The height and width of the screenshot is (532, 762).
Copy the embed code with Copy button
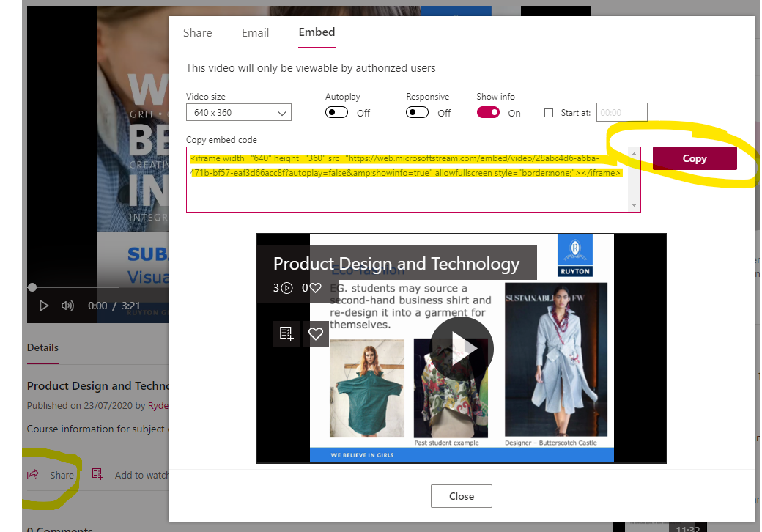pos(695,158)
